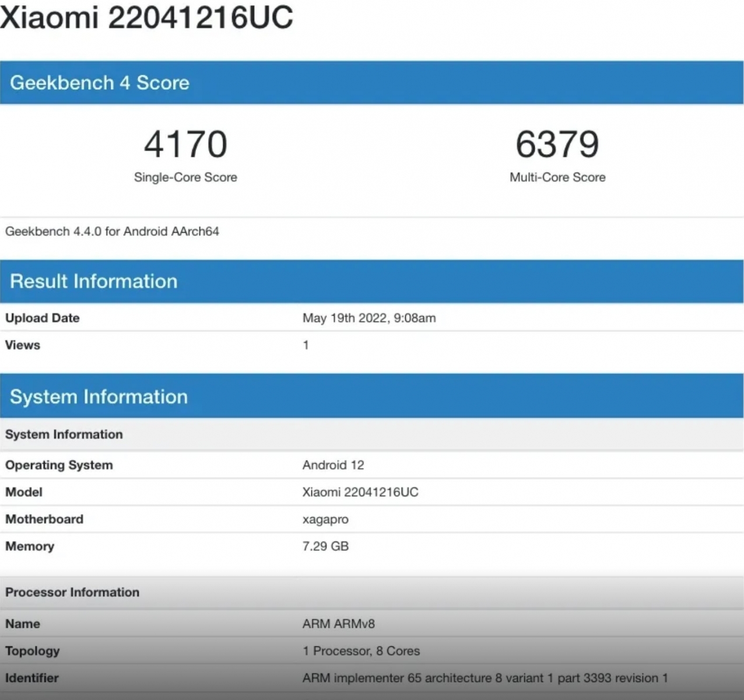The image size is (744, 700).
Task: Click the Operating System row label
Action: tap(59, 465)
